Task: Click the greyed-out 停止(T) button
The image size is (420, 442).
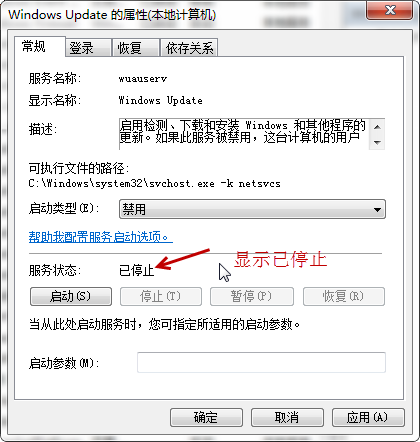Action: pos(161,296)
